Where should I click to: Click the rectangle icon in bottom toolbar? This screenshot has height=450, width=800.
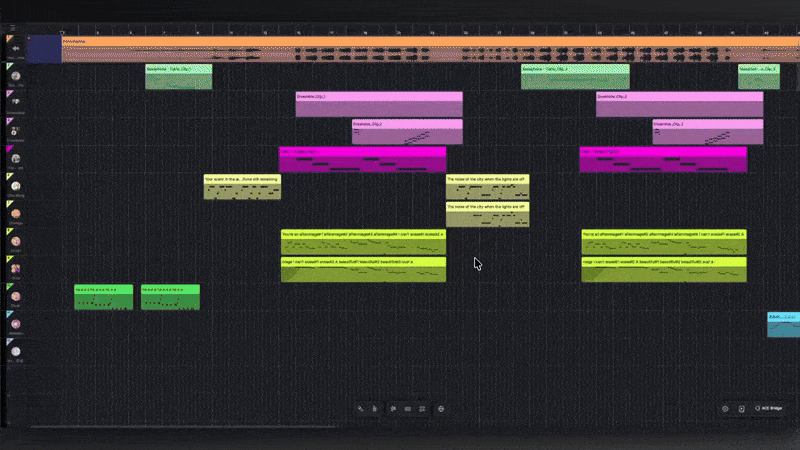point(408,408)
